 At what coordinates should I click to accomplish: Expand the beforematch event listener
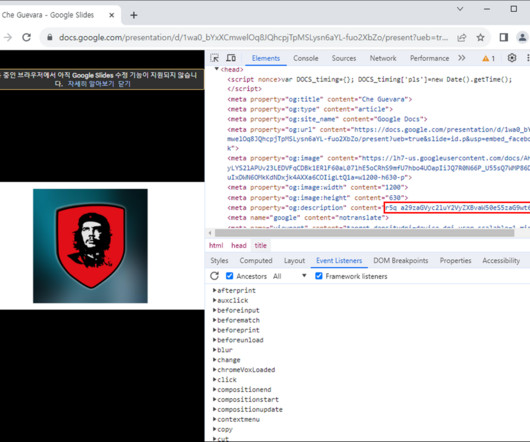[215, 320]
